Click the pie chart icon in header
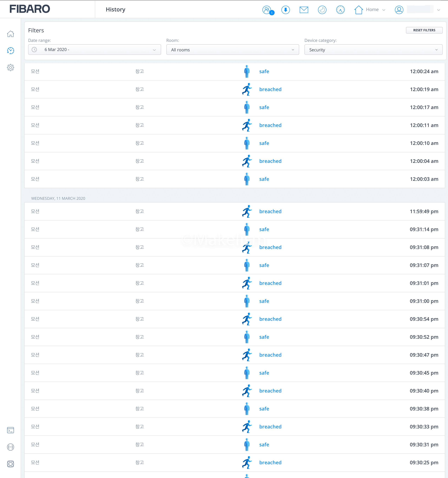Image resolution: width=448 pixels, height=478 pixels. (322, 10)
